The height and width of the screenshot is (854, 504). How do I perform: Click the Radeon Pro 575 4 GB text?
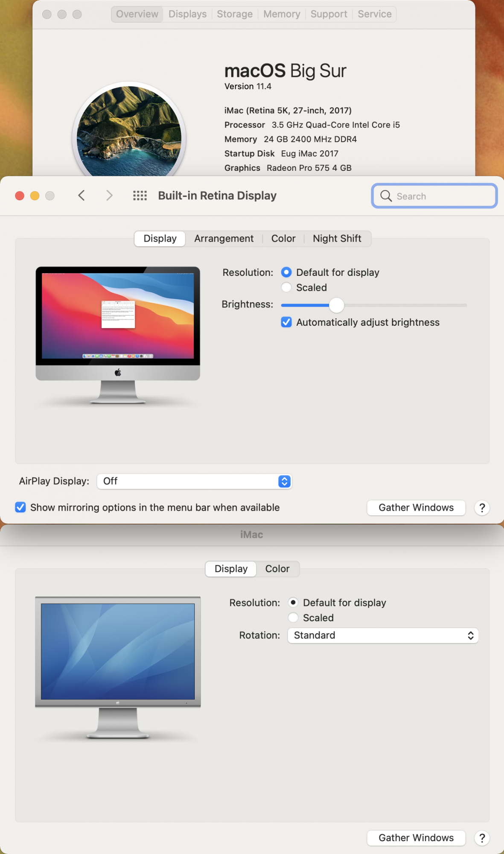(x=309, y=168)
